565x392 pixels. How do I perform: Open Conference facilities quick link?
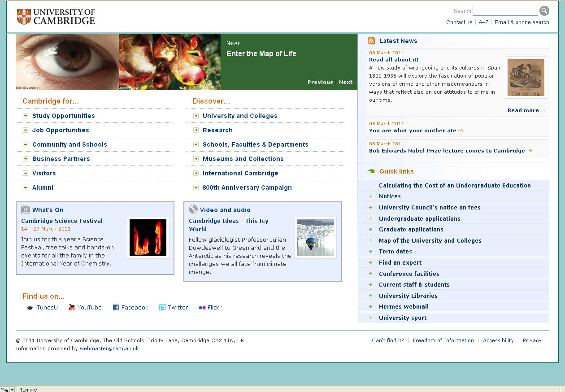(x=409, y=274)
